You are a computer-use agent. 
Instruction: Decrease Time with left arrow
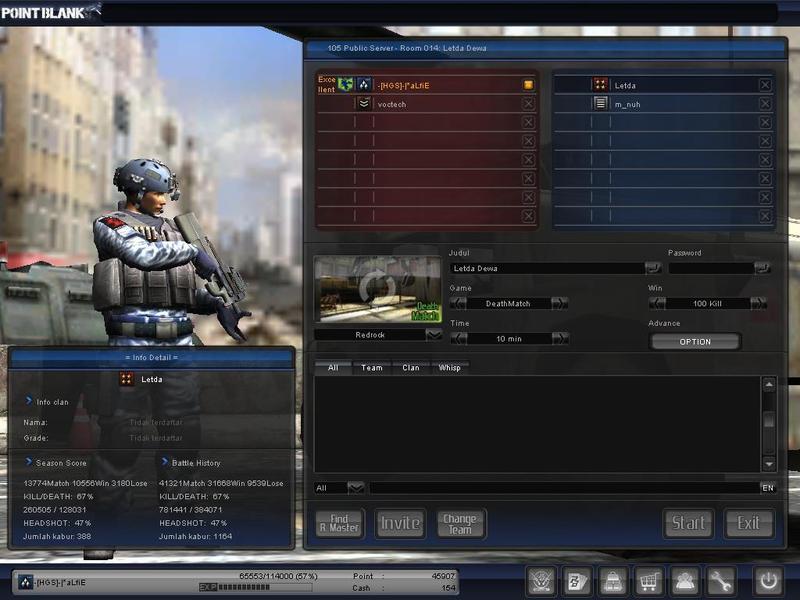coord(459,338)
